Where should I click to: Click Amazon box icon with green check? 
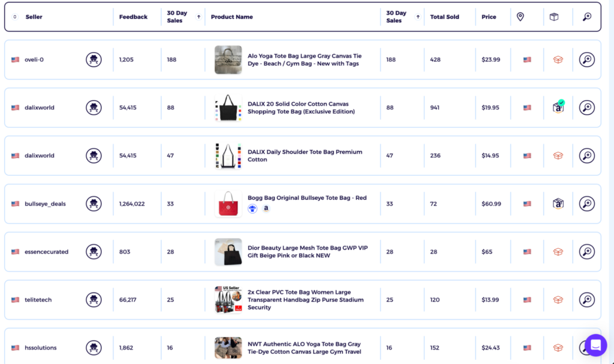click(x=558, y=107)
